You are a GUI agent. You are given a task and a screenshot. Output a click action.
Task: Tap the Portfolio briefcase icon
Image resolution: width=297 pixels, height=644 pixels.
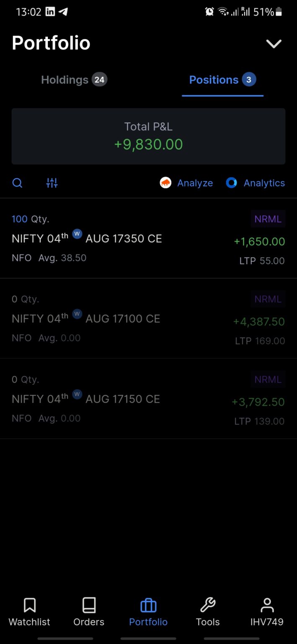[x=148, y=605]
